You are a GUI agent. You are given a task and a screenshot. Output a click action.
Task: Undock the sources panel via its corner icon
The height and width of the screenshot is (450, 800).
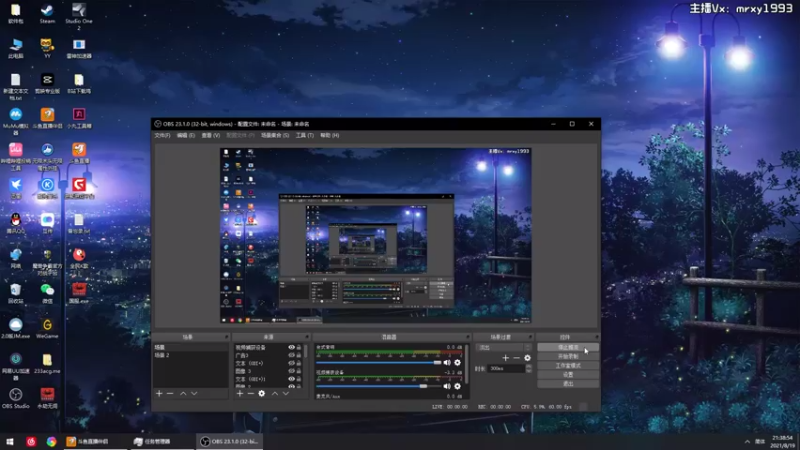point(307,337)
